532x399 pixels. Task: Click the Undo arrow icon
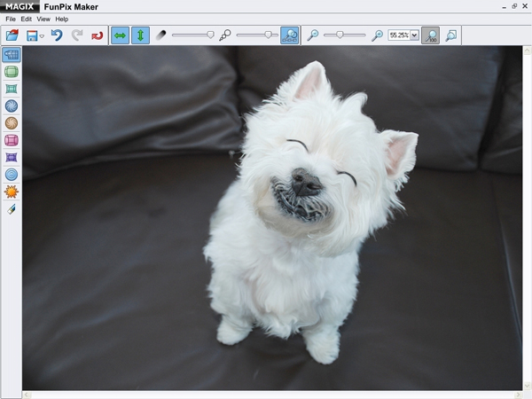(x=57, y=35)
